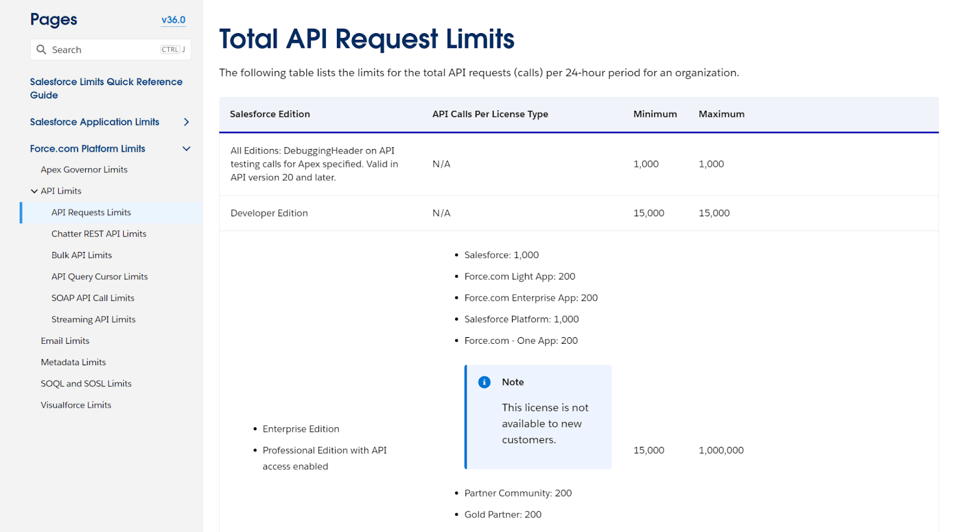Click the Enterprise Edition bullet
The image size is (980, 532).
(x=301, y=429)
